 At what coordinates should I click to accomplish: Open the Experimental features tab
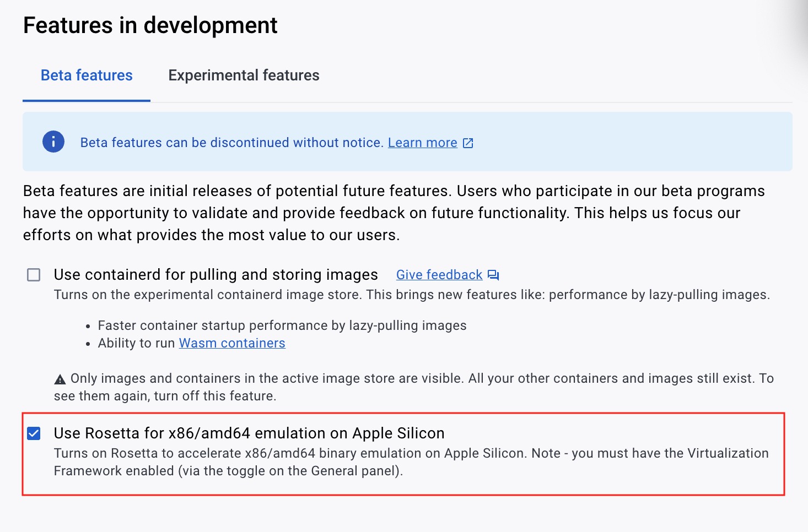244,75
